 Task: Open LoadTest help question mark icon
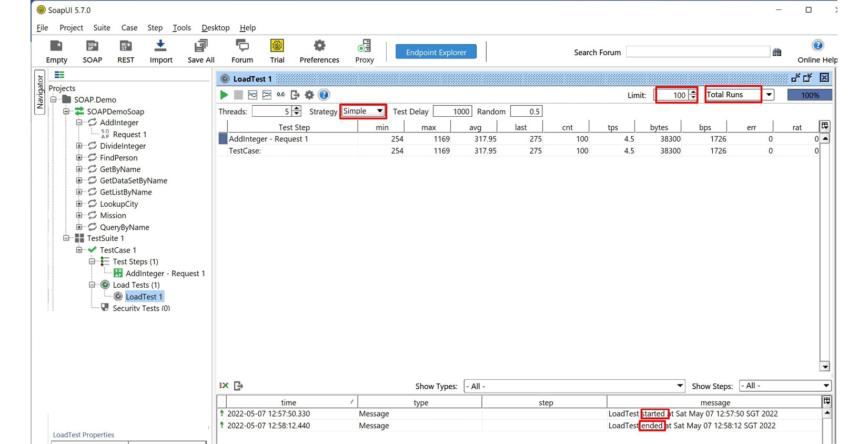(324, 95)
